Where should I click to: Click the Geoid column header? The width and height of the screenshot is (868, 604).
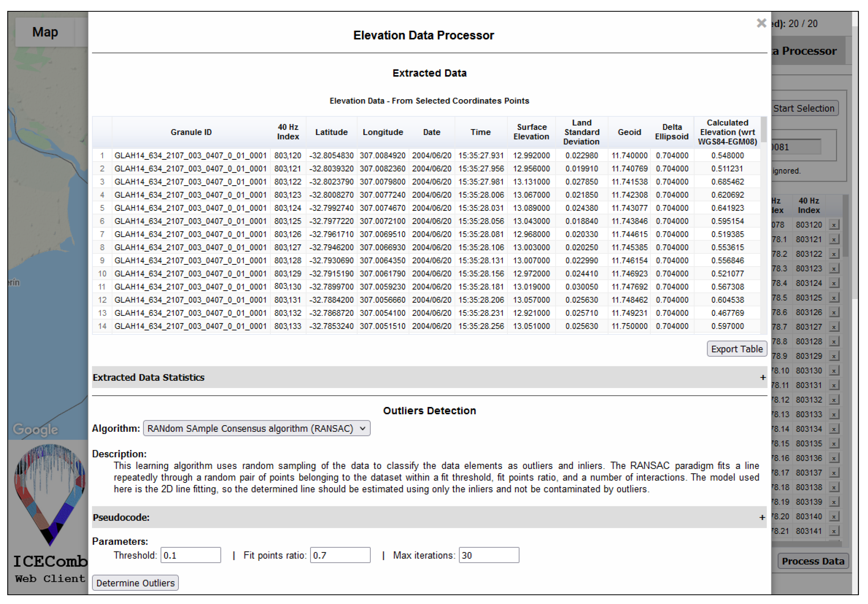(x=629, y=132)
